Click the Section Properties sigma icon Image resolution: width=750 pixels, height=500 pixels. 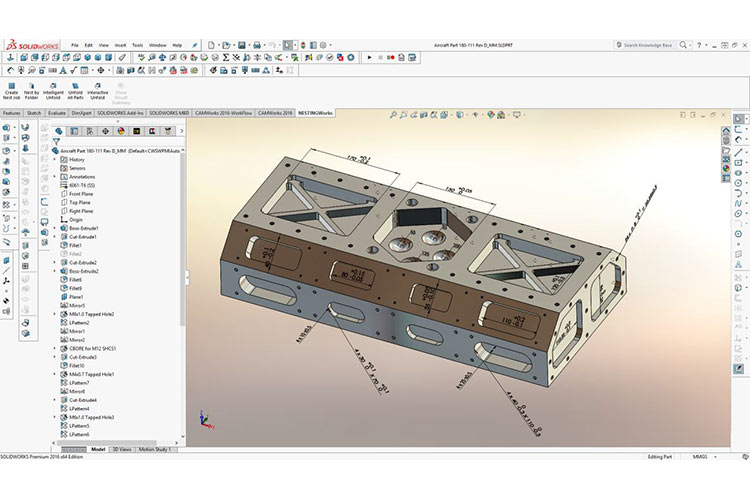click(x=226, y=57)
